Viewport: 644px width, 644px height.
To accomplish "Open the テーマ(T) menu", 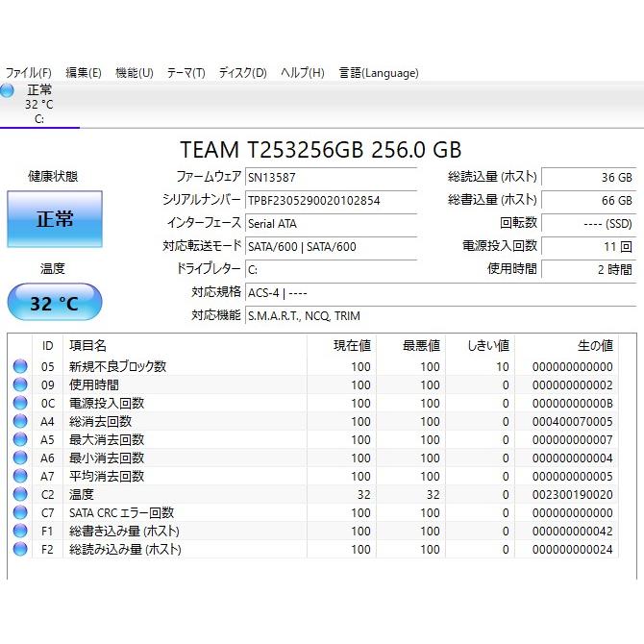I will click(186, 73).
